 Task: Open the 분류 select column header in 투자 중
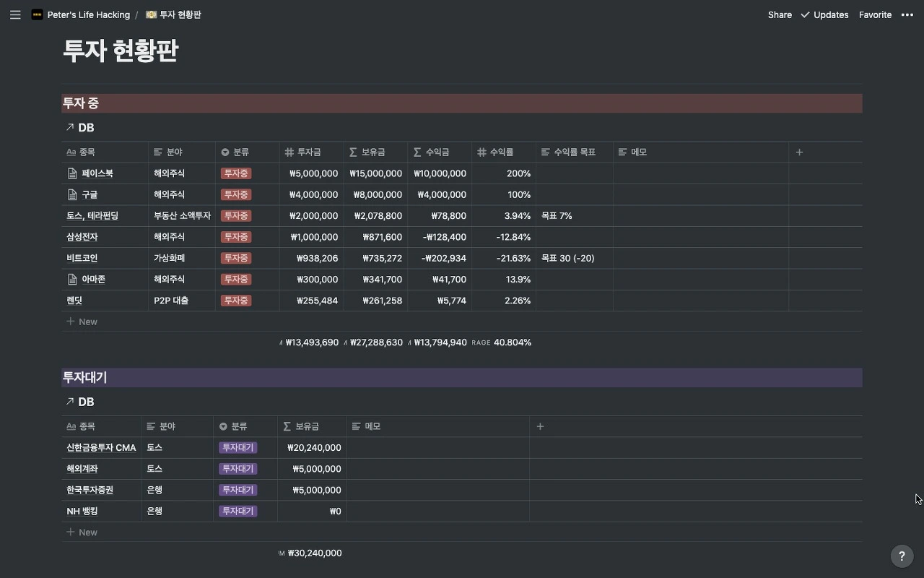tap(247, 152)
